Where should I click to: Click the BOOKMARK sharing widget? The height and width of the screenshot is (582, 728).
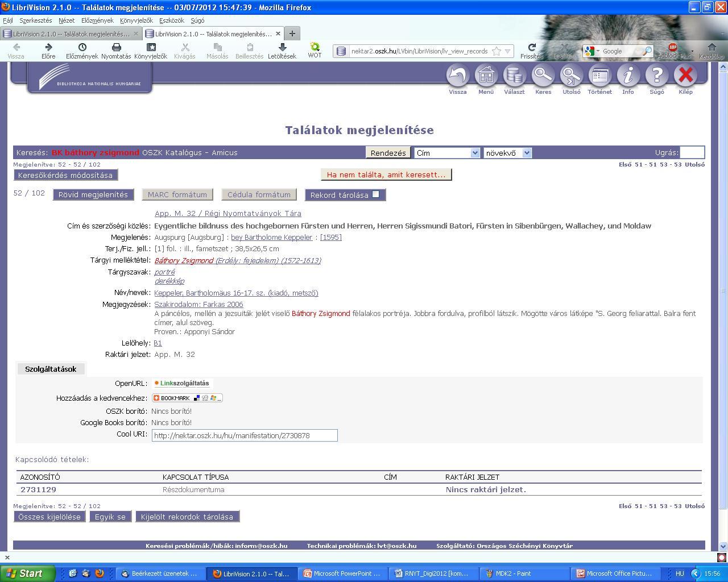point(187,398)
